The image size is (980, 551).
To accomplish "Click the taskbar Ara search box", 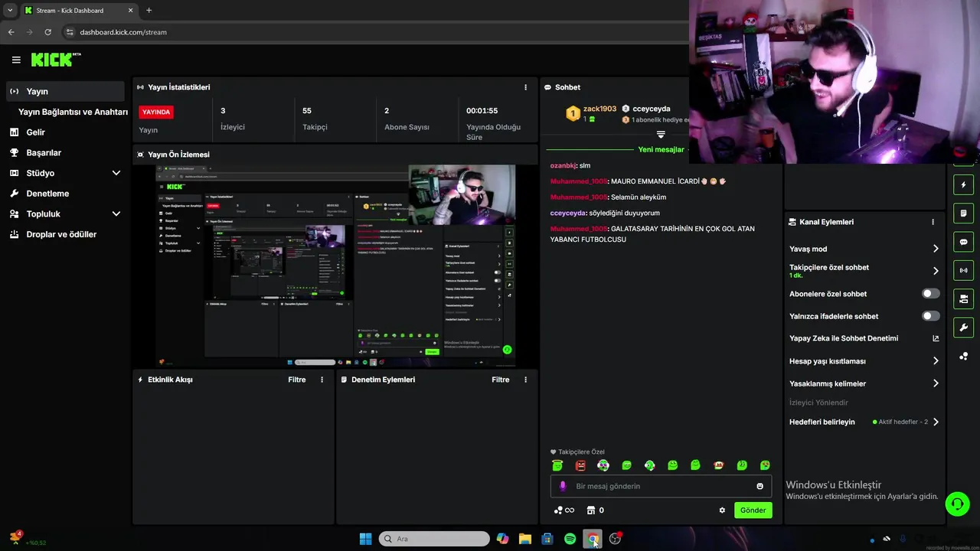I will click(434, 539).
